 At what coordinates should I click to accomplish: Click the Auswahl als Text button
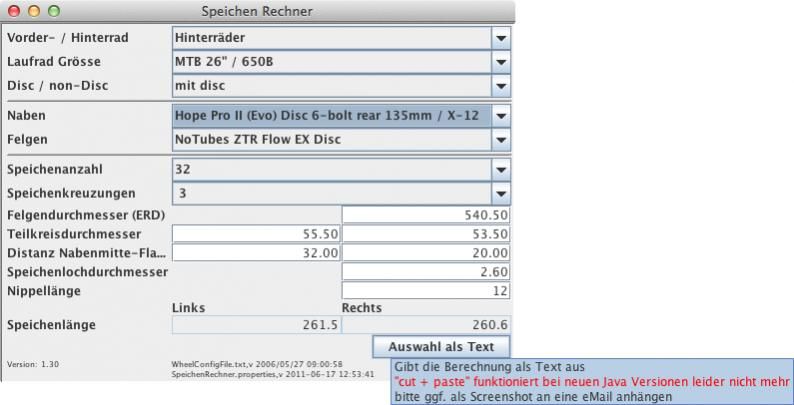pyautogui.click(x=441, y=346)
